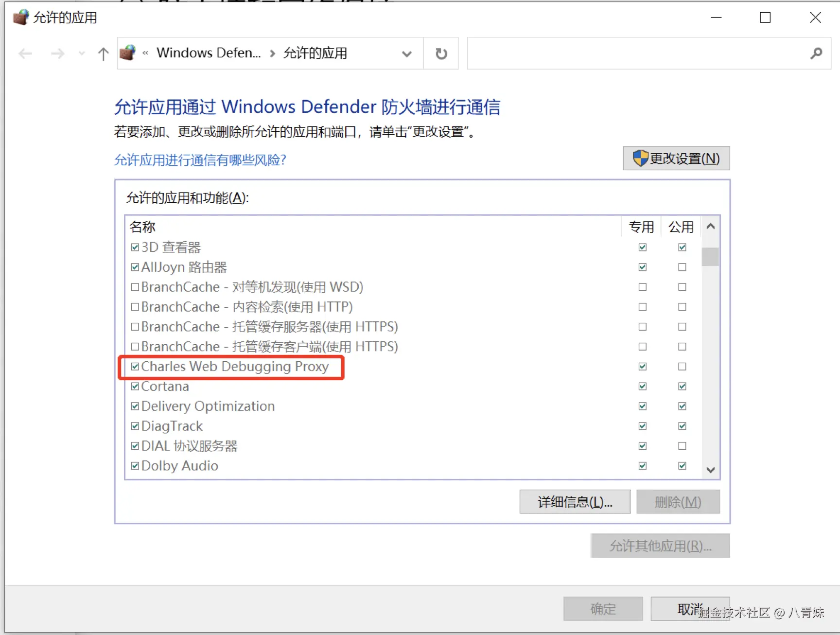
Task: Select Windows Defen... breadcrumb item
Action: [209, 53]
